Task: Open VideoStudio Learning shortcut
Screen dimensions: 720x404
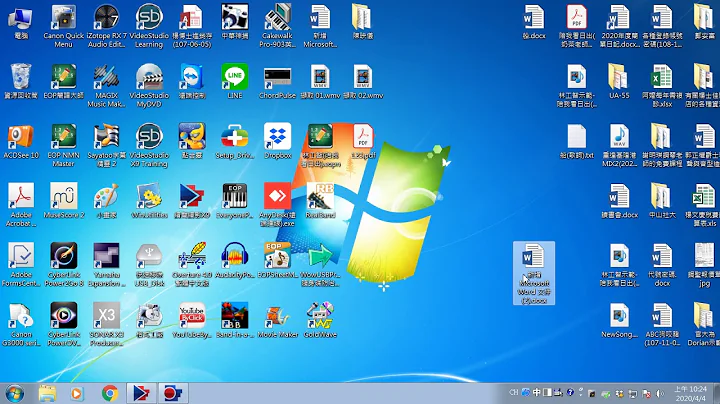Action: [149, 26]
